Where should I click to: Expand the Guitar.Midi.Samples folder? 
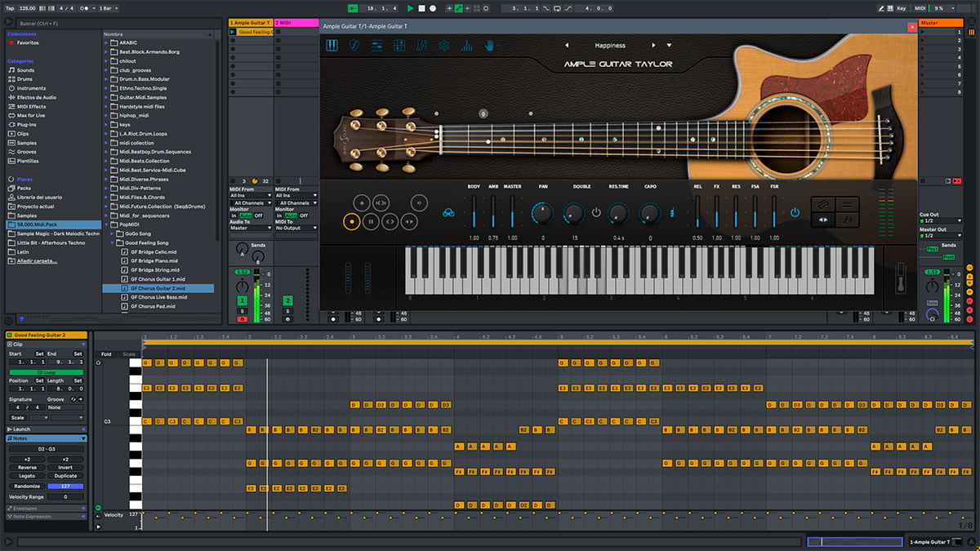coord(107,97)
